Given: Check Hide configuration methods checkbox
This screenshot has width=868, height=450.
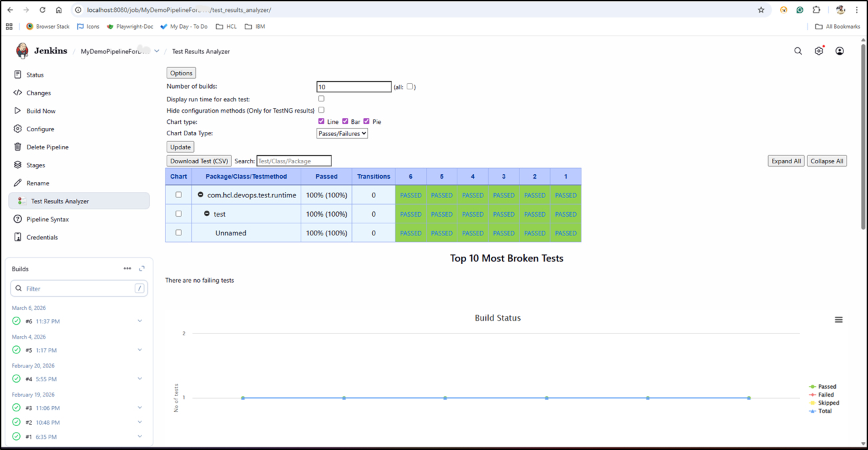Looking at the screenshot, I should click(x=321, y=110).
